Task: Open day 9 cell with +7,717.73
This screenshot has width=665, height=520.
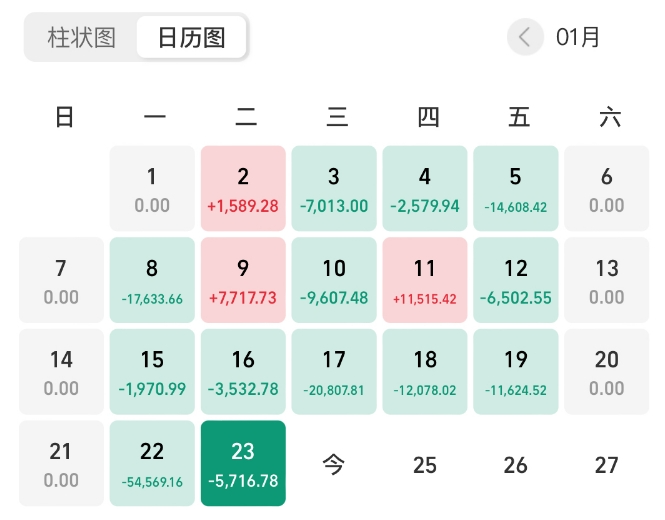Action: click(243, 280)
